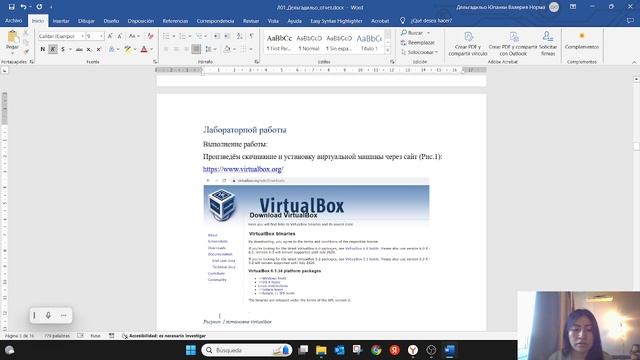The width and height of the screenshot is (640, 360).
Task: Show paragraph marks (pilcrow) icon
Action: tap(251, 36)
